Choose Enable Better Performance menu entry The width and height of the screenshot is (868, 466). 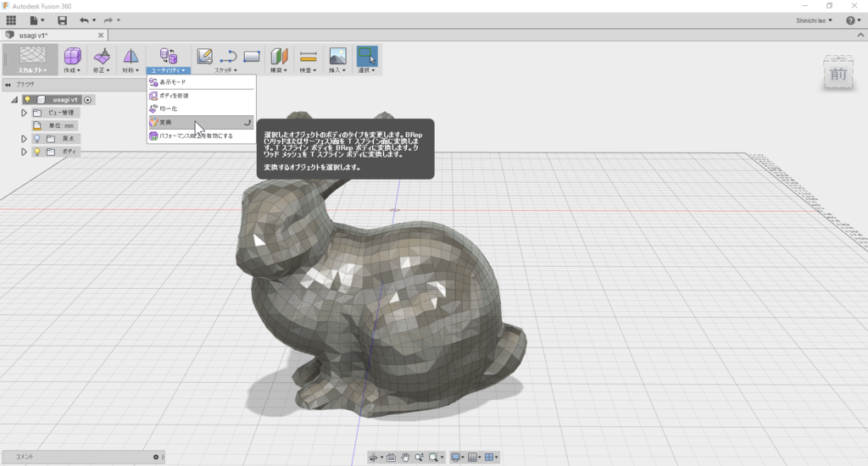click(202, 136)
